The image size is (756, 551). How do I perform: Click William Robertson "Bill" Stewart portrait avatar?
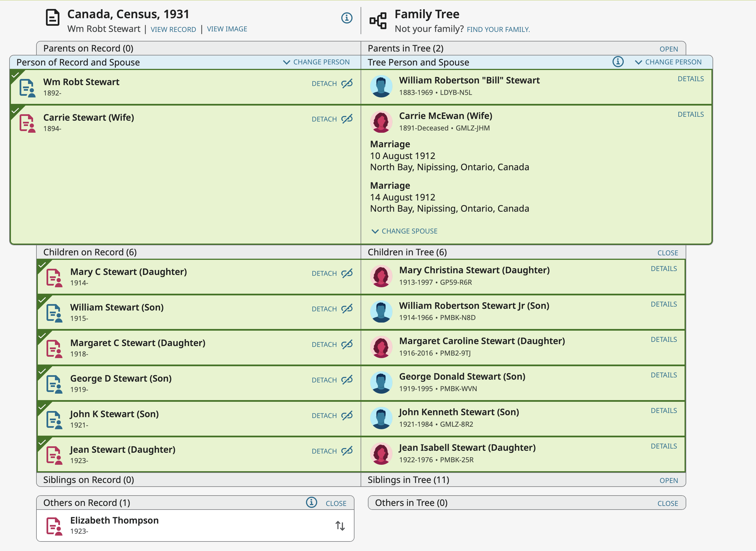[381, 87]
